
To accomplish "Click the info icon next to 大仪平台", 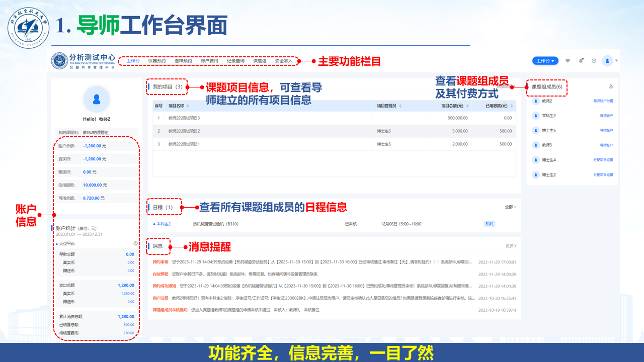I will click(135, 243).
